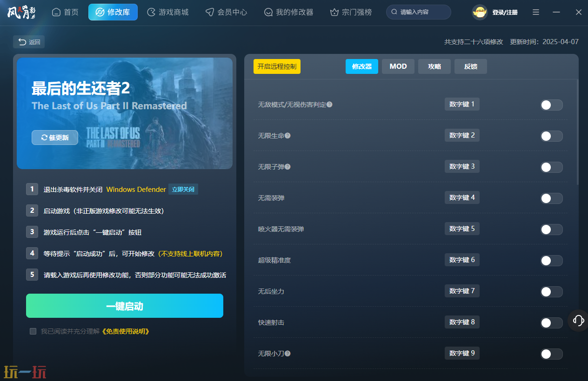588x381 pixels.
Task: Click the 催更新 refresh button
Action: (x=55, y=138)
